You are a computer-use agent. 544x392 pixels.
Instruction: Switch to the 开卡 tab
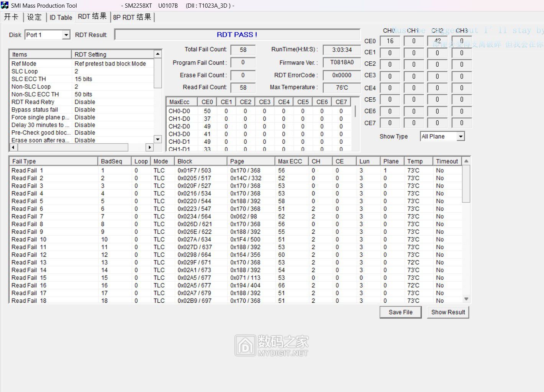11,17
